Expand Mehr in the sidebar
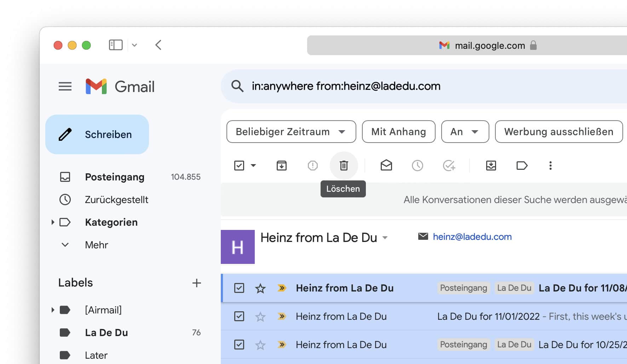Viewport: 627px width, 364px height. pyautogui.click(x=96, y=245)
